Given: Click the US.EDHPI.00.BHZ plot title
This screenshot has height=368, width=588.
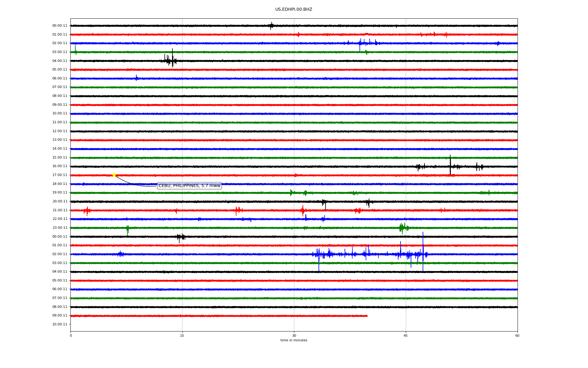Looking at the screenshot, I should 293,10.
